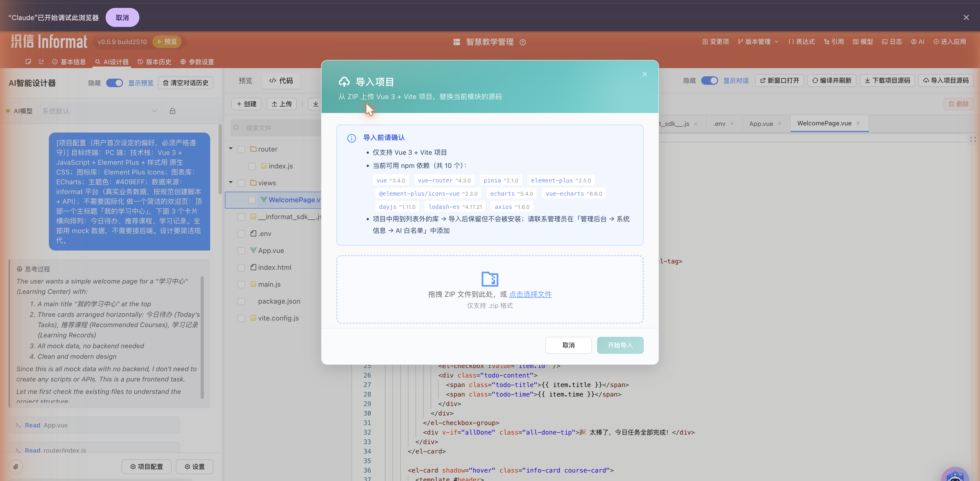Check the App.vue file checkbox
The image size is (980, 481).
241,251
